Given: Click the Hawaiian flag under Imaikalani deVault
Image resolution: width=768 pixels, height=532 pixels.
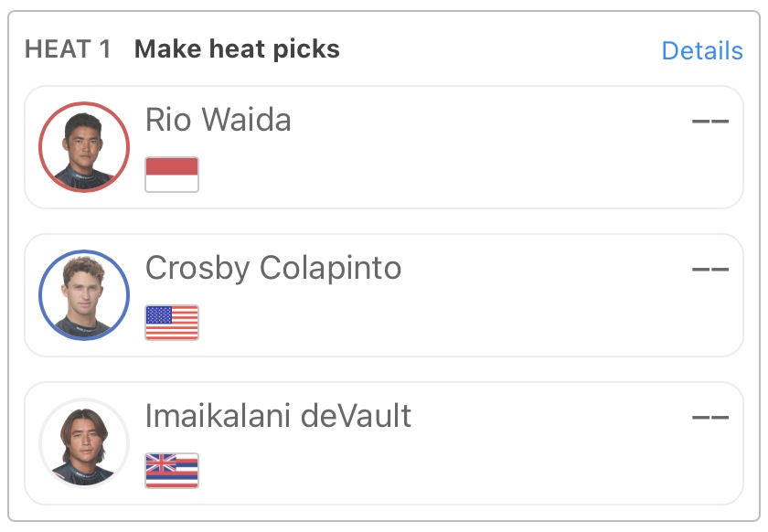Looking at the screenshot, I should point(172,471).
